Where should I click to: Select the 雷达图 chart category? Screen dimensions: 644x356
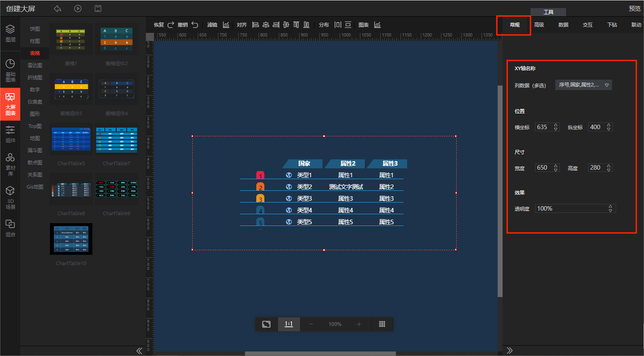[x=35, y=65]
